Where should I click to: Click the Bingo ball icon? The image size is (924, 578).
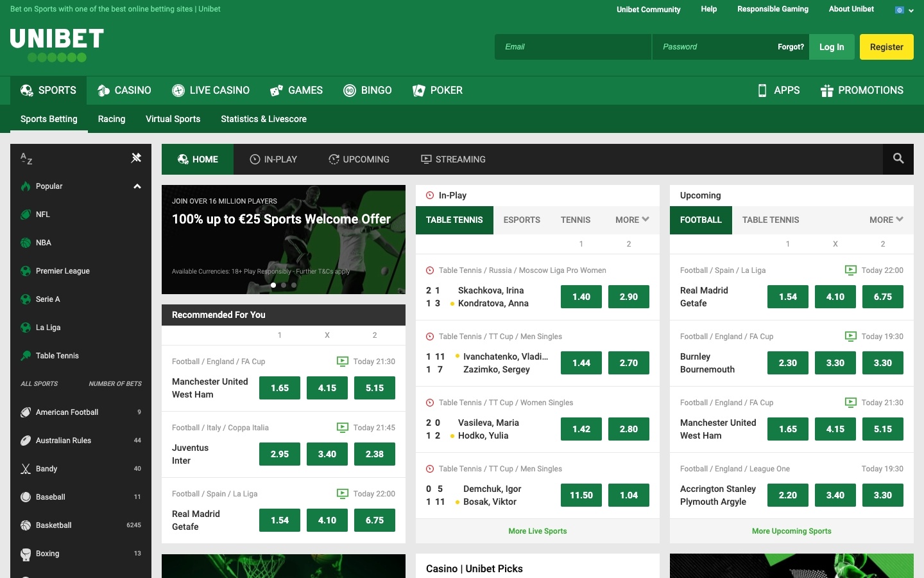click(x=350, y=91)
